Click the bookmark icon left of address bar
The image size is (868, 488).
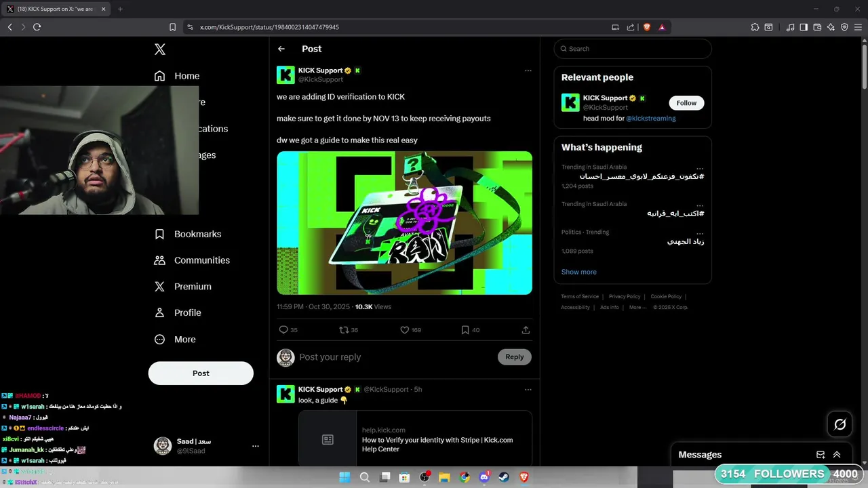pos(172,27)
